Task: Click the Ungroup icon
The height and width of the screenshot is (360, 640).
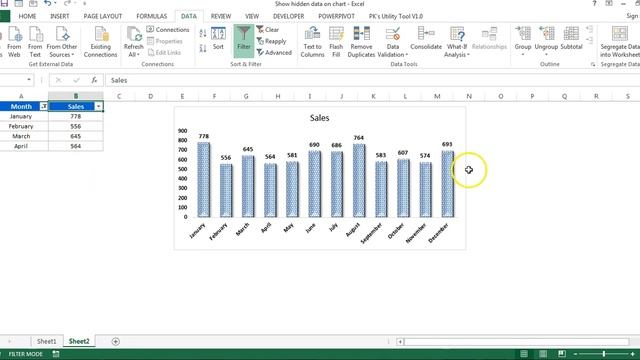Action: click(x=546, y=35)
